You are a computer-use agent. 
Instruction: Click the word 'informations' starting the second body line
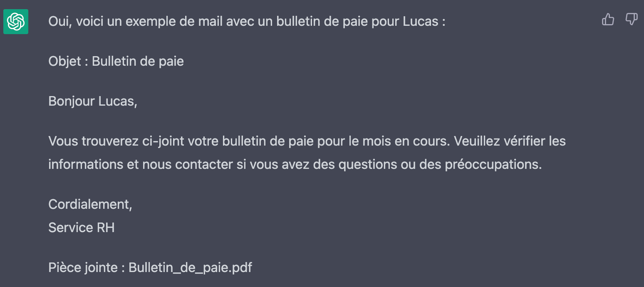pyautogui.click(x=86, y=164)
